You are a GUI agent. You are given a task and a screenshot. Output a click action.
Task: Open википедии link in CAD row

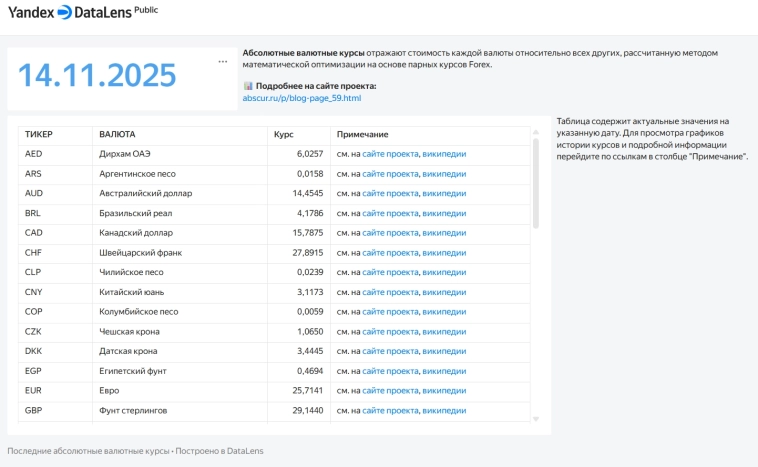pyautogui.click(x=444, y=233)
